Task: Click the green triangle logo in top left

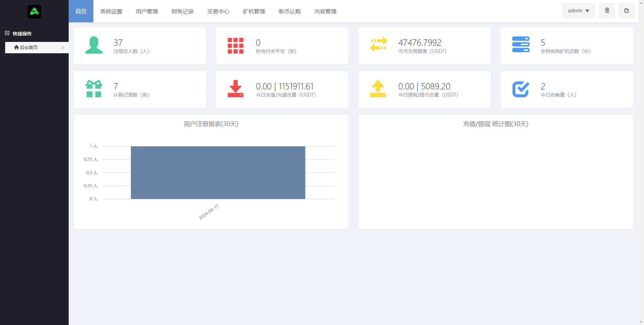Action: (x=34, y=11)
